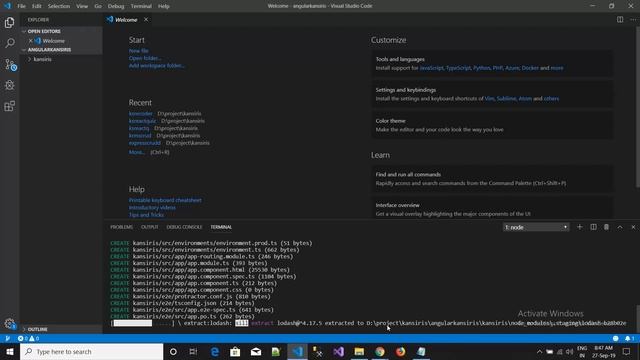Image resolution: width=640 pixels, height=360 pixels.
Task: Open the editor More Actions menu
Action: point(633,20)
